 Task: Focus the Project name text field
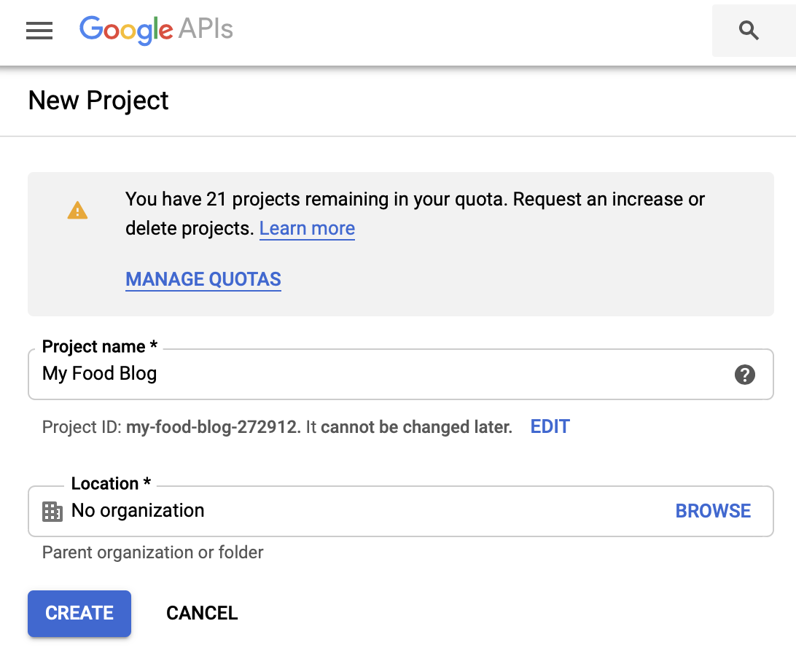coord(379,375)
